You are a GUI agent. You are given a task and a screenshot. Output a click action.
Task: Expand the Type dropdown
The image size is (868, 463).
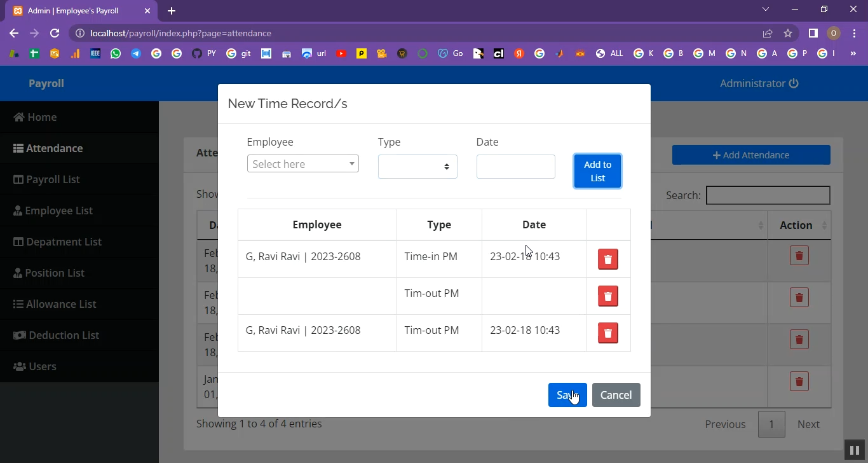417,167
